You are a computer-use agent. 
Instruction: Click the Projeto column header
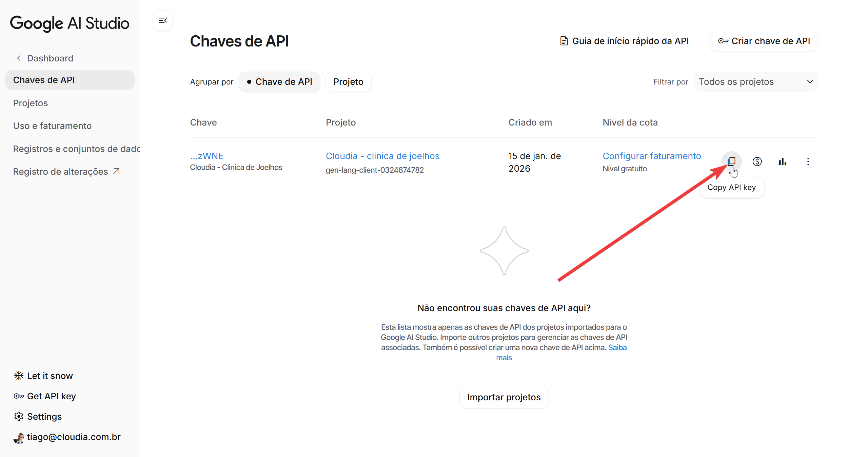click(341, 122)
